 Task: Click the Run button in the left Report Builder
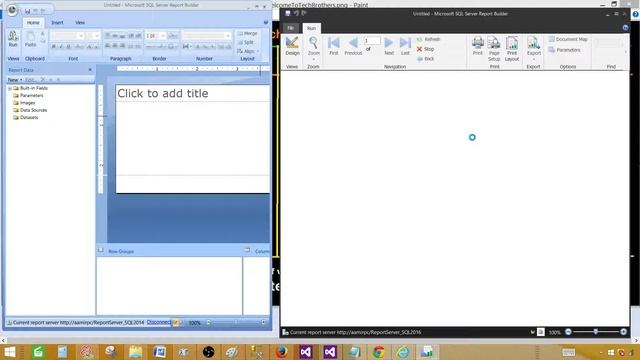pyautogui.click(x=13, y=39)
